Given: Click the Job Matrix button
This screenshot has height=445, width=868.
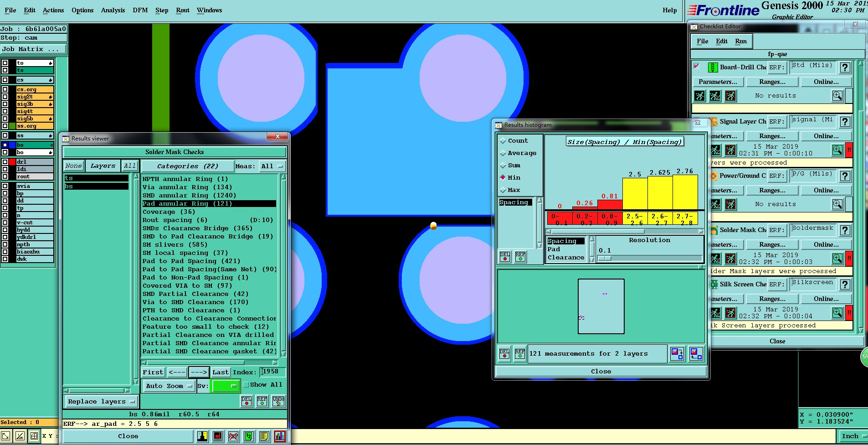Looking at the screenshot, I should click(x=34, y=49).
